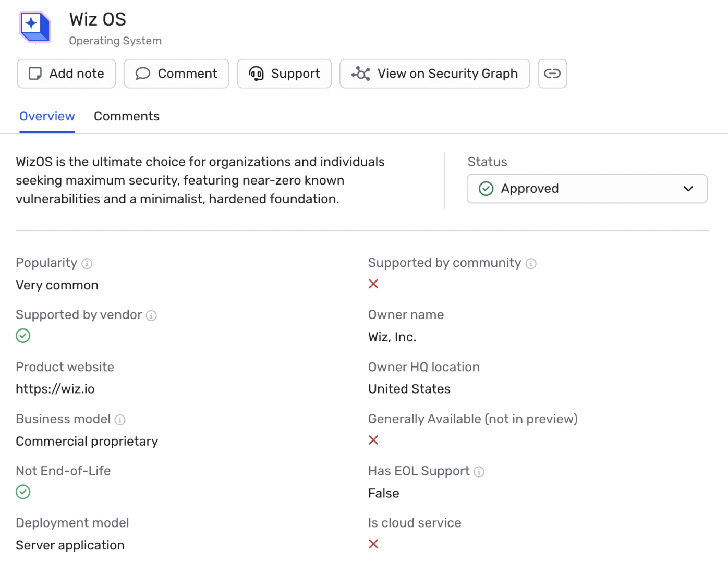Open the Comment button
The height and width of the screenshot is (563, 728).
pos(176,74)
